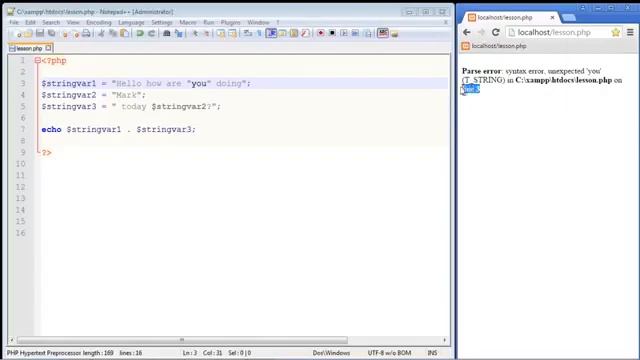Click the $stringvar2 = "Mark" line

[93, 95]
